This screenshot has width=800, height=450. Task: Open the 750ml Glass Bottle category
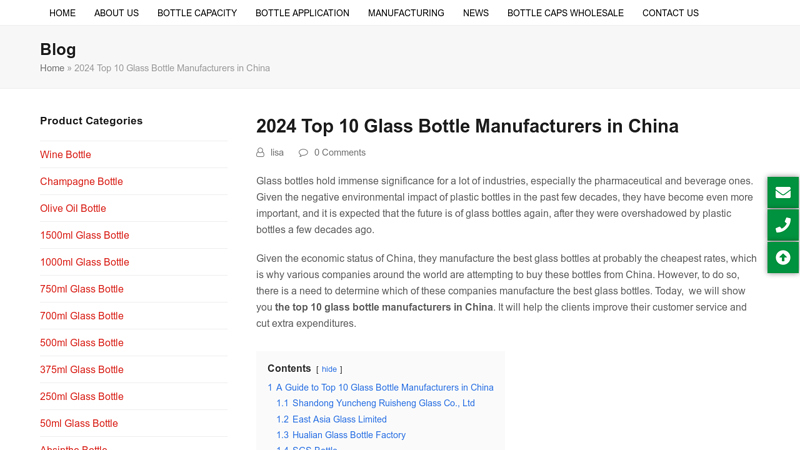tap(82, 289)
